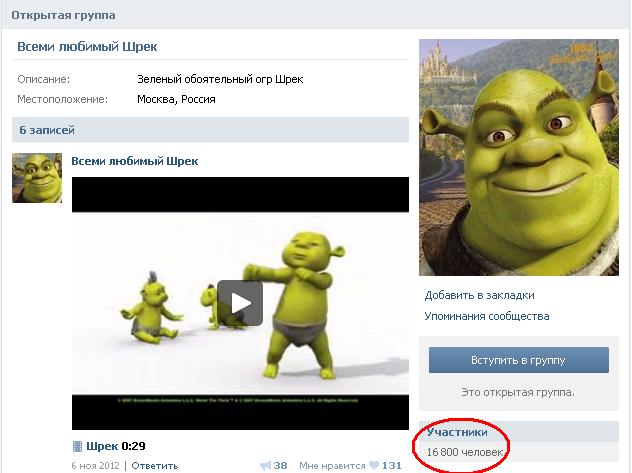Click the Местоположение: field label
This screenshot has width=632, height=473.
coord(62,99)
